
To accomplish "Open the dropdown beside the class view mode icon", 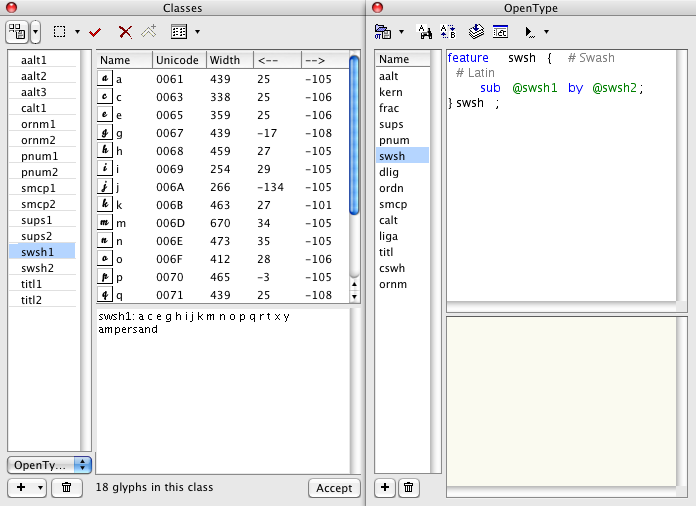I will [x=36, y=32].
